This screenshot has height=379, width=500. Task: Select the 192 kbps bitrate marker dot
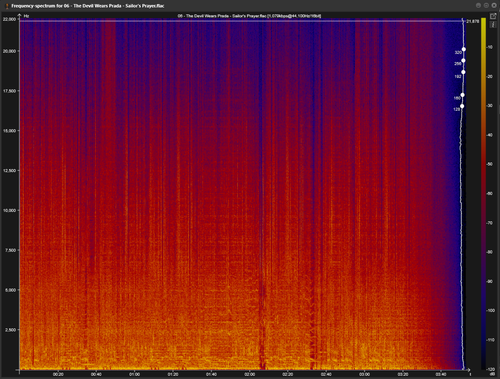(x=463, y=72)
